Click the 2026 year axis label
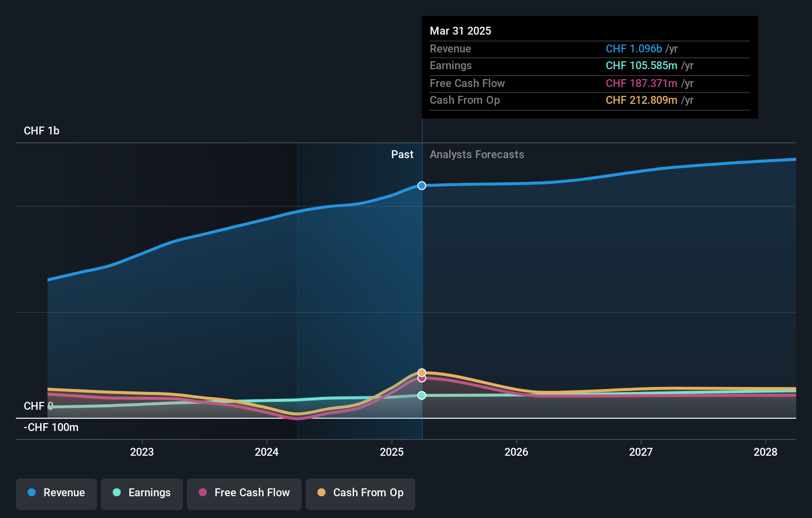This screenshot has width=812, height=518. (516, 451)
